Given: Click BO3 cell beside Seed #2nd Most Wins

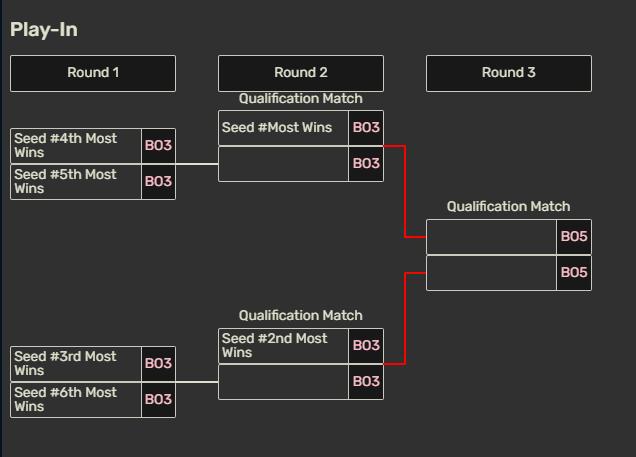Looking at the screenshot, I should 366,346.
